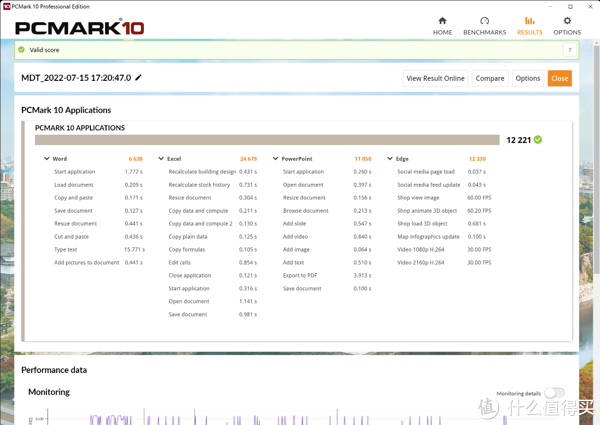This screenshot has width=600, height=425.
Task: Go to the Home section
Action: pyautogui.click(x=442, y=26)
